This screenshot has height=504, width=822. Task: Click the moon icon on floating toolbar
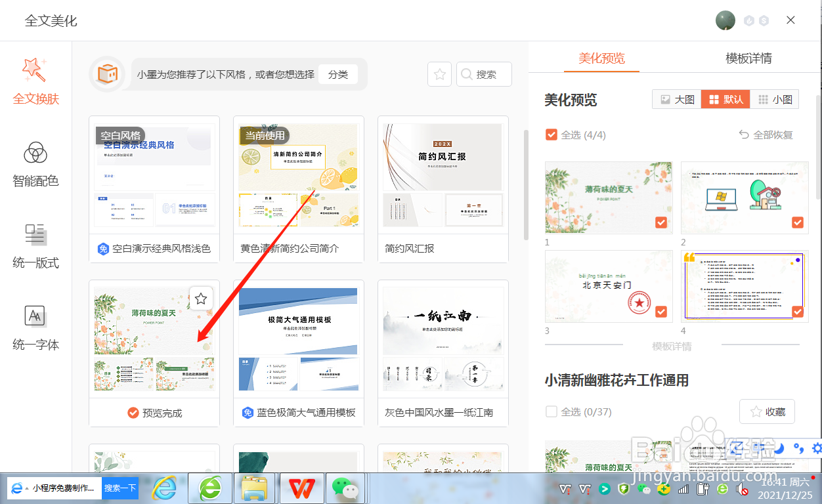[x=779, y=449]
